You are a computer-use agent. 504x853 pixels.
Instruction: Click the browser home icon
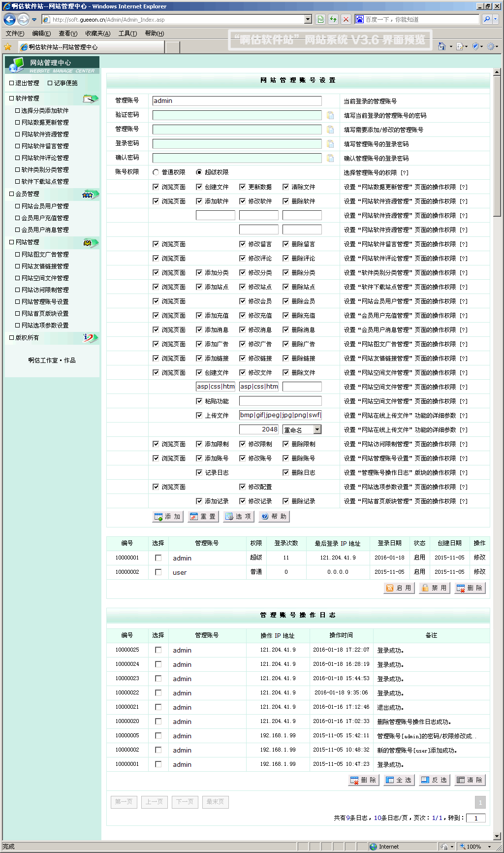[441, 46]
